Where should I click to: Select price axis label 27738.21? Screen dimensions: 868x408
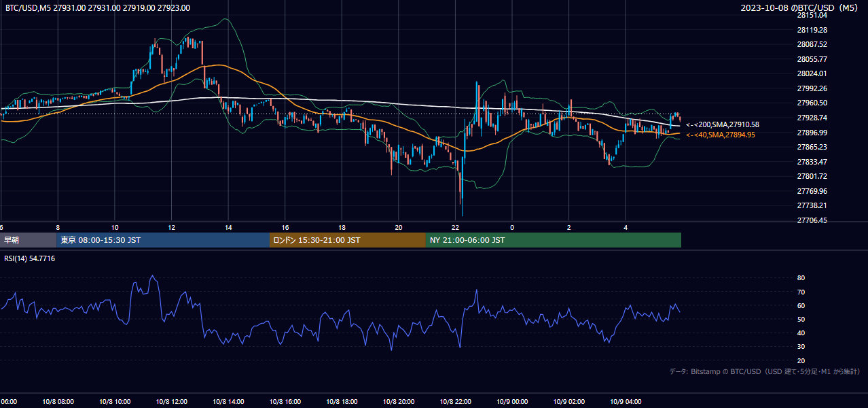pos(812,205)
